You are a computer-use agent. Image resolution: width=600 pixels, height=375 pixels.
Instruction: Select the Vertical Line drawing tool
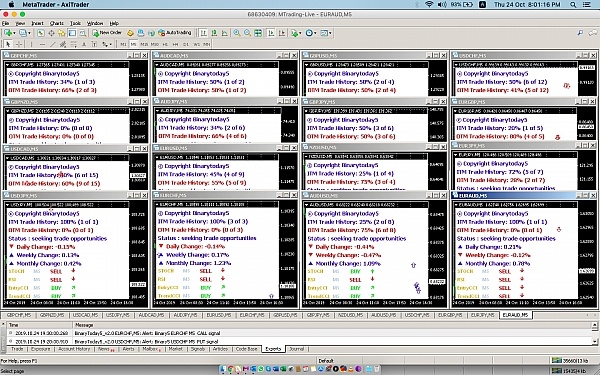click(31, 44)
